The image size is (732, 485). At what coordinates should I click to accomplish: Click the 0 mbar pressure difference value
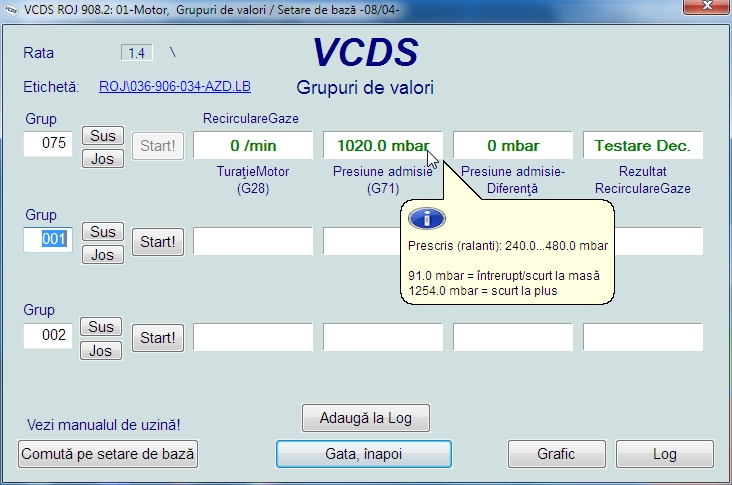pyautogui.click(x=513, y=146)
